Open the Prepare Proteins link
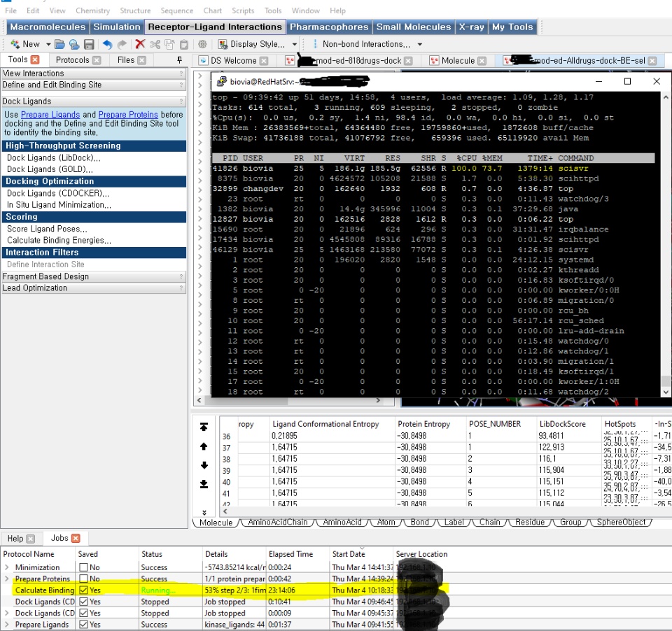Screen dimensions: 672x631 [128, 114]
